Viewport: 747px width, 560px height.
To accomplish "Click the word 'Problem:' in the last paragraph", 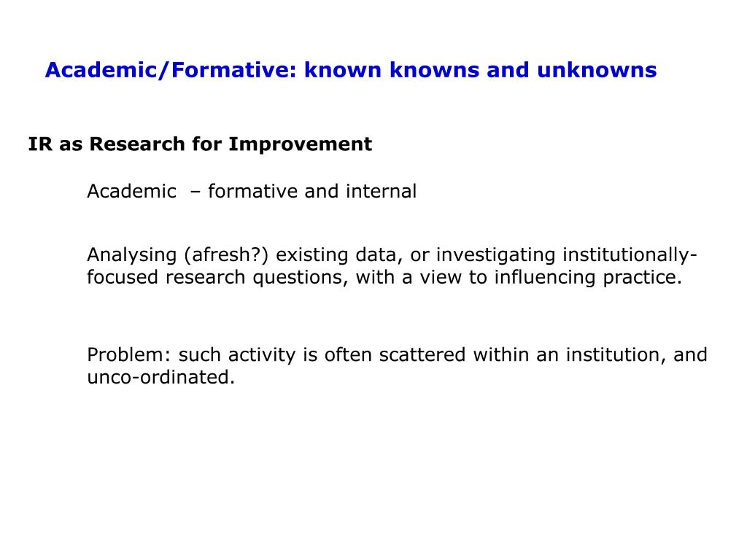I will tap(128, 355).
